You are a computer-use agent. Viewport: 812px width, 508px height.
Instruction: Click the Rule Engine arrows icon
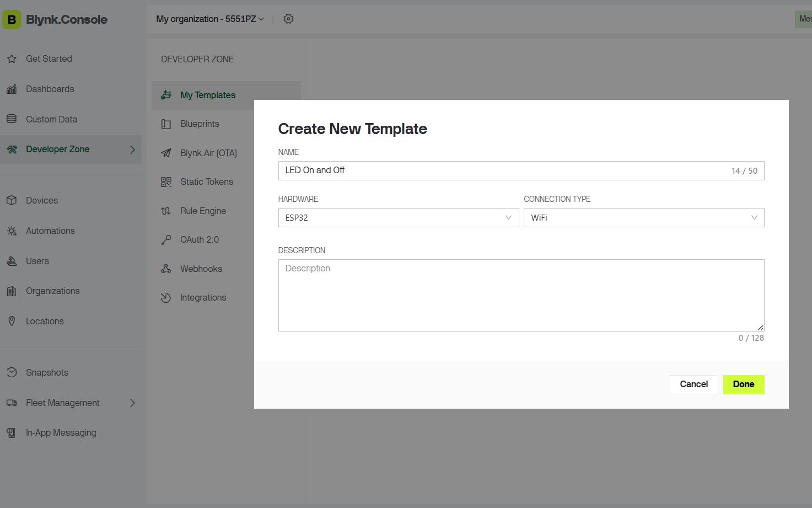(x=166, y=211)
